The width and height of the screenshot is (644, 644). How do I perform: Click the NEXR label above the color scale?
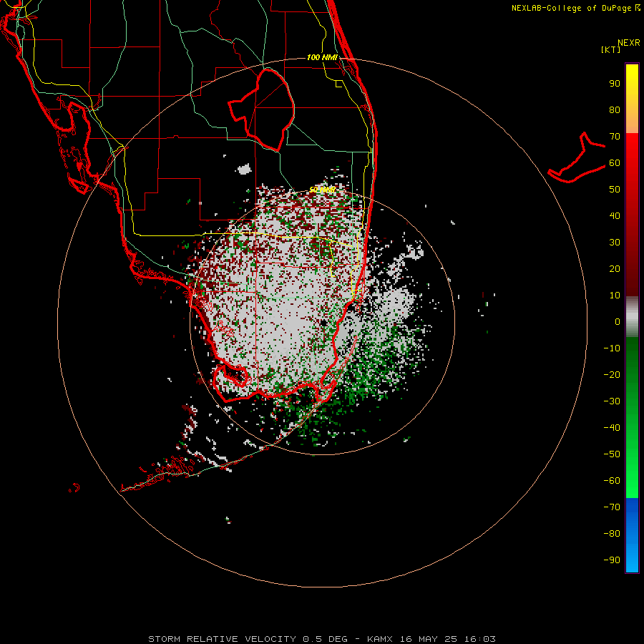tap(629, 42)
